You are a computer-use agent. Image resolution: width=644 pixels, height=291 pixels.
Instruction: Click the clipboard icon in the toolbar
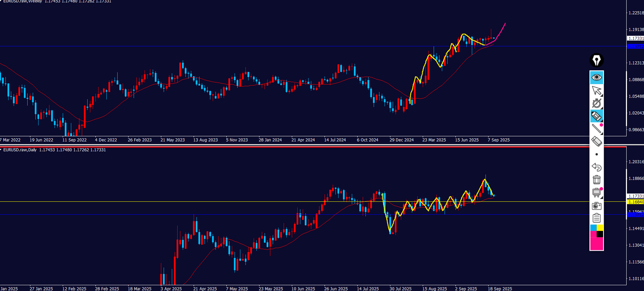(x=596, y=218)
